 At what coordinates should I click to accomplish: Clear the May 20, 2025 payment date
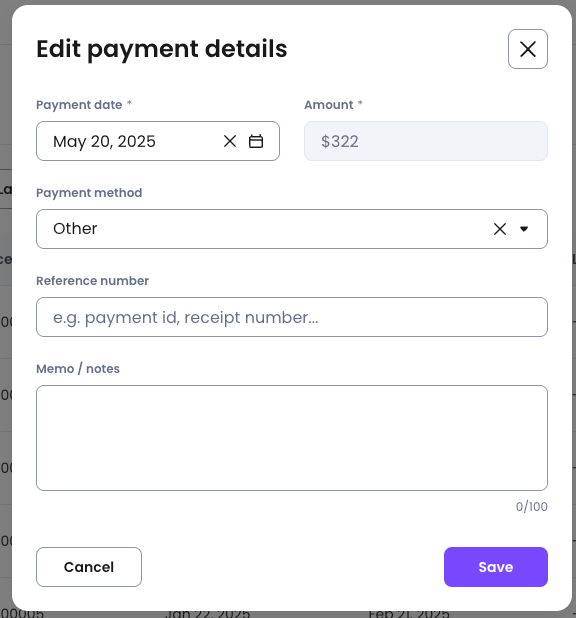point(230,141)
